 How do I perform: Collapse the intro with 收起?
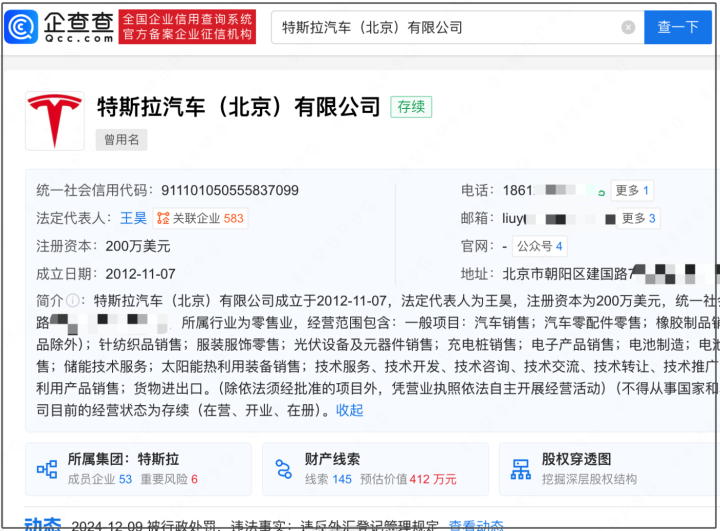pos(349,410)
